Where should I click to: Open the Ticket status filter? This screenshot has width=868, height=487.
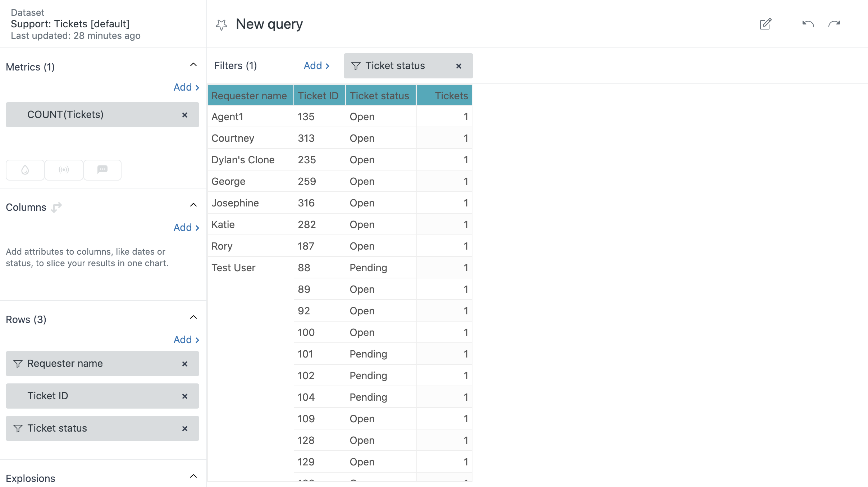coord(408,66)
